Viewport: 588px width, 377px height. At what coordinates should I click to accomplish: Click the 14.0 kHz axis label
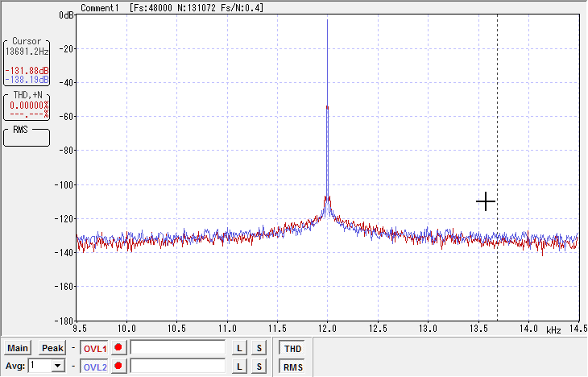pyautogui.click(x=528, y=329)
